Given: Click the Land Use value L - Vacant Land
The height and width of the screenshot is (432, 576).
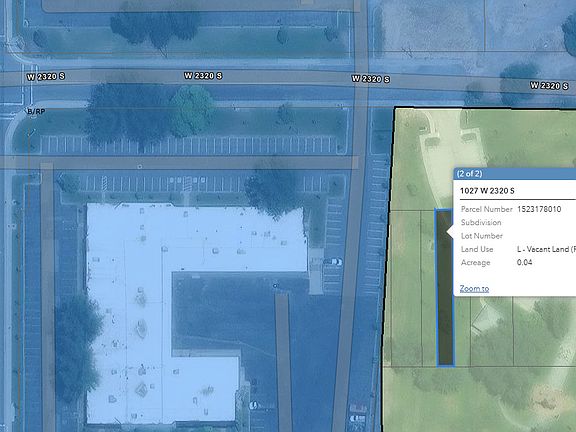Looking at the screenshot, I should click(x=546, y=249).
